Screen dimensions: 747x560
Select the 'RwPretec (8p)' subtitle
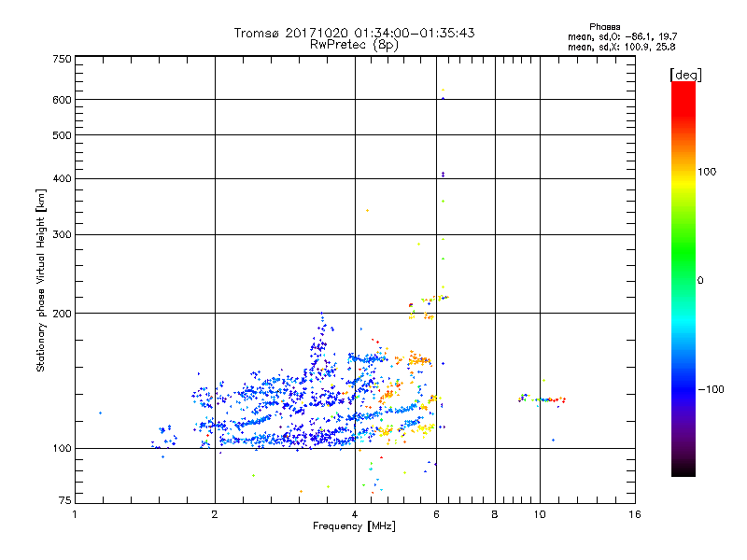[x=354, y=45]
